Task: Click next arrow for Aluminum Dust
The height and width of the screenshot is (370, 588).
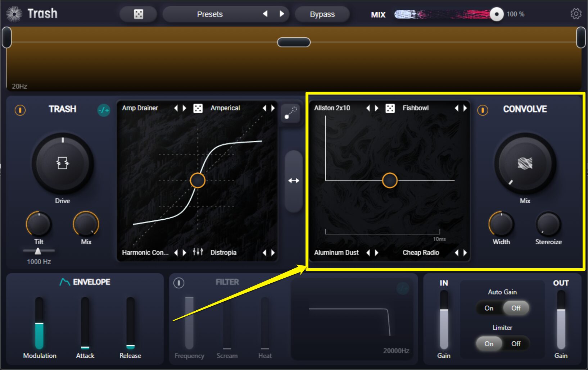Action: (x=376, y=253)
